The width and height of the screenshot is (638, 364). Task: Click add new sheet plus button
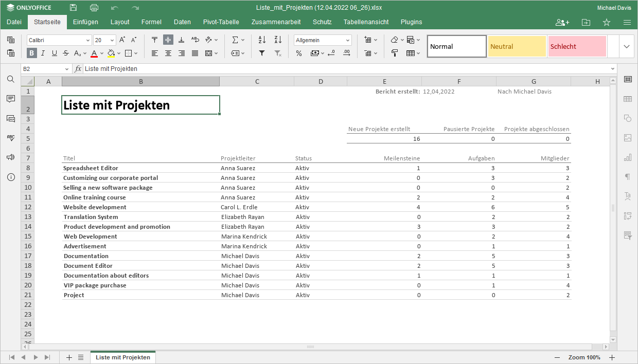(x=69, y=357)
